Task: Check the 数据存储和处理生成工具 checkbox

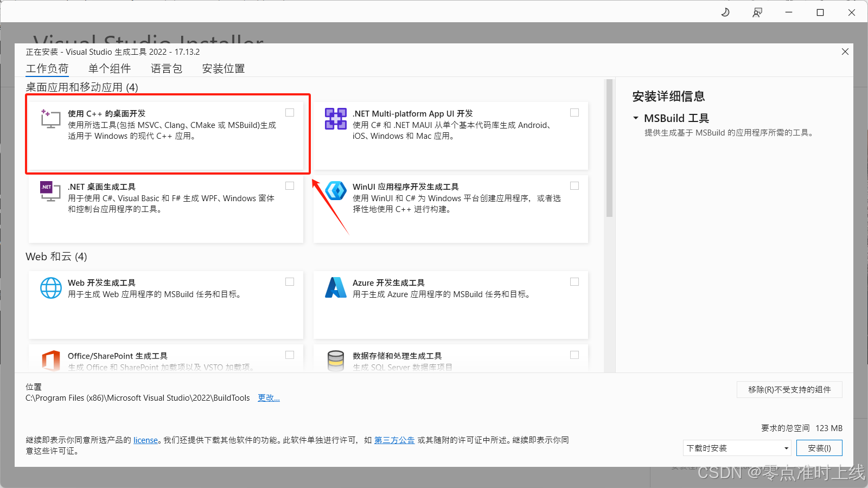Action: 575,355
